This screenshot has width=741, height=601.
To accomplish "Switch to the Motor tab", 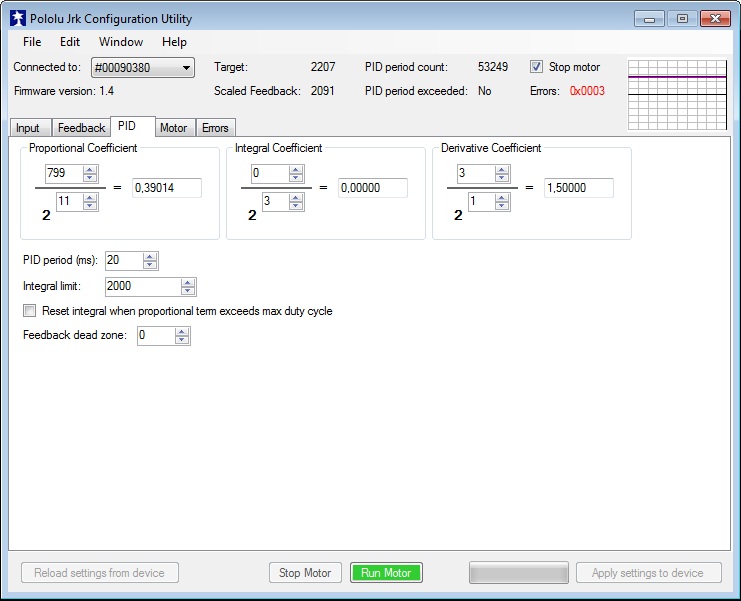I will pos(173,128).
